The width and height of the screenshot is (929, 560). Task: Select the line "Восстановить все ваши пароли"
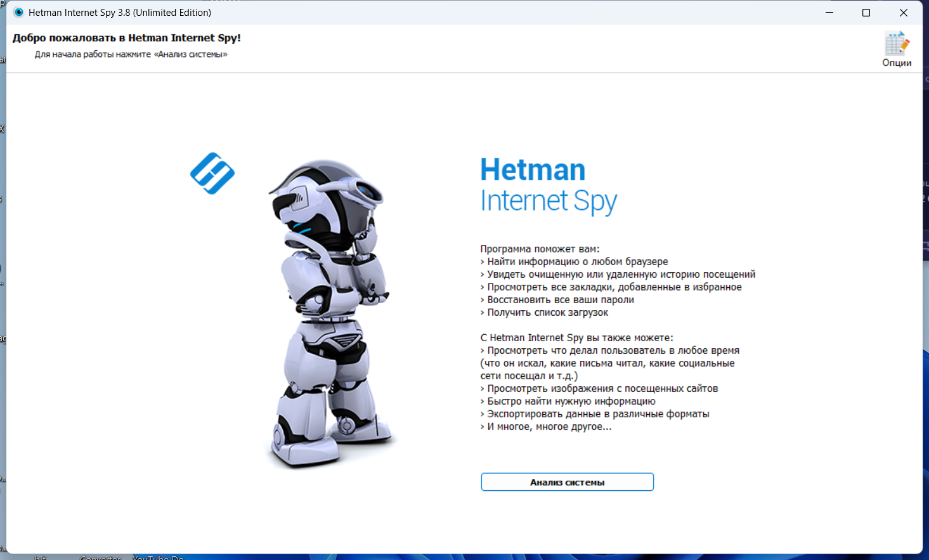pos(561,300)
